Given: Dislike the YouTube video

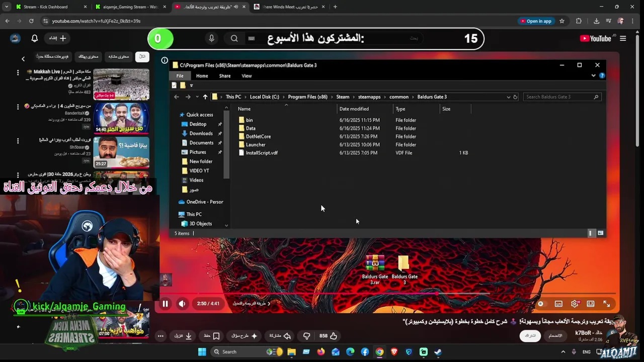Looking at the screenshot, I should pos(306,336).
